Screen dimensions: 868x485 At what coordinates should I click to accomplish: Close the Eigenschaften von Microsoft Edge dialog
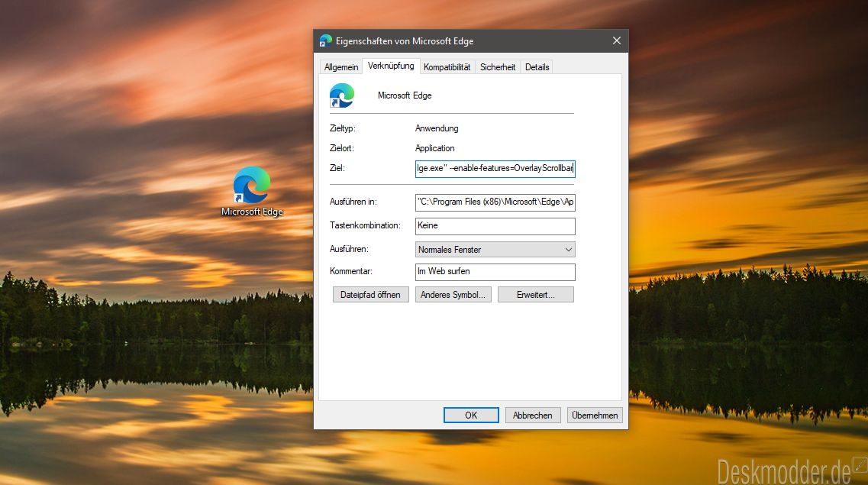(617, 41)
